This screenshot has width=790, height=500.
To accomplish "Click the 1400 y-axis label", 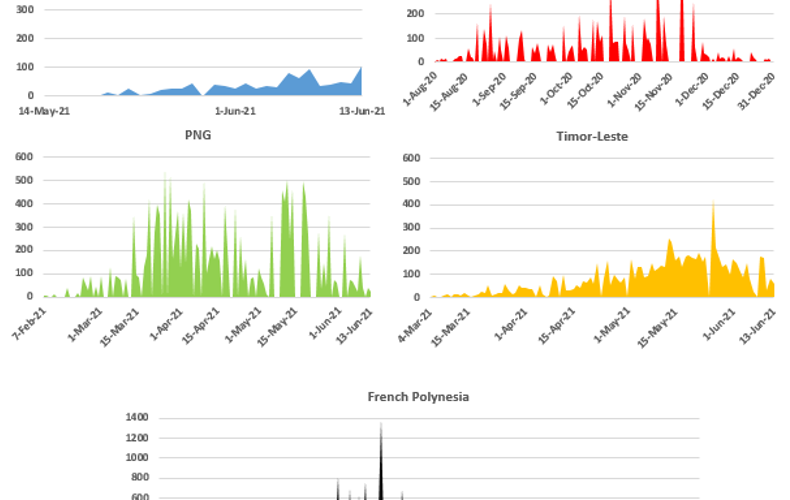I will point(137,417).
